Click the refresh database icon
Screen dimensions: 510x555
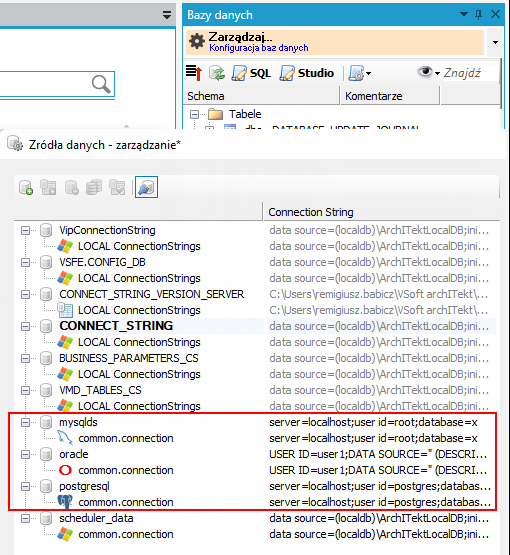click(x=217, y=73)
